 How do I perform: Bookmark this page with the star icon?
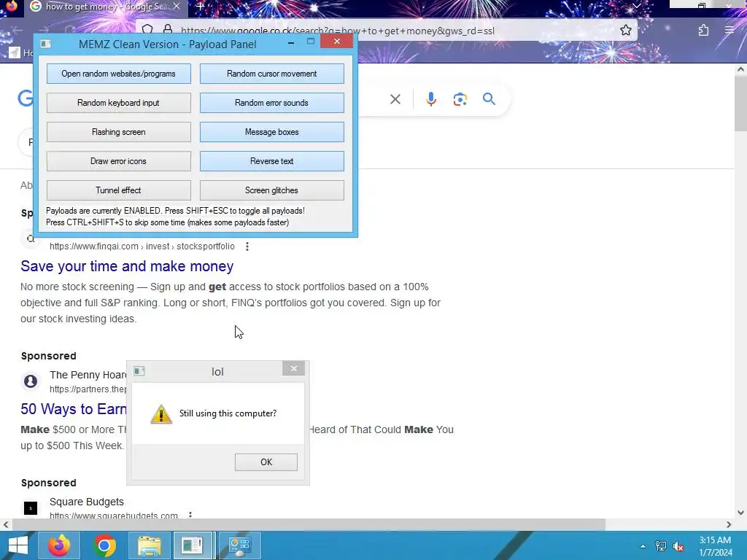tap(625, 31)
